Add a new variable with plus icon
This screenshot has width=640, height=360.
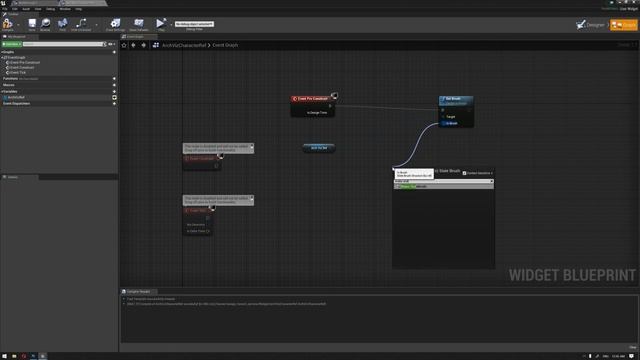(x=114, y=91)
